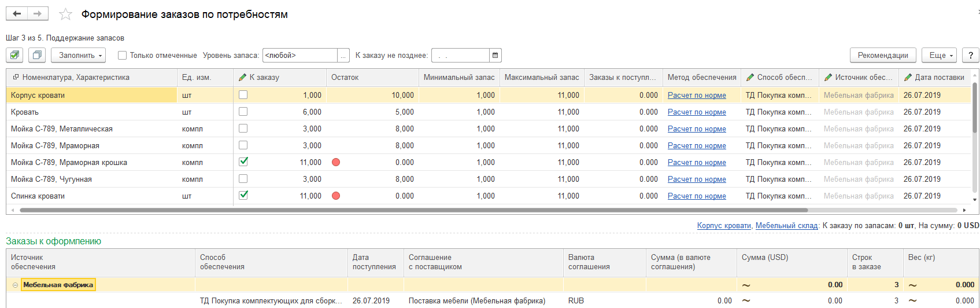The image size is (980, 308).
Task: Collapse the 'Мебельная фабрика' group row
Action: point(15,285)
